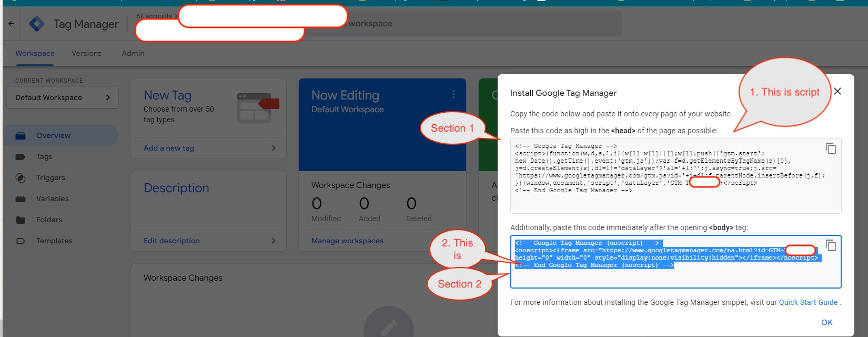Click the Deleted changes count
The image size is (868, 337).
[x=411, y=203]
